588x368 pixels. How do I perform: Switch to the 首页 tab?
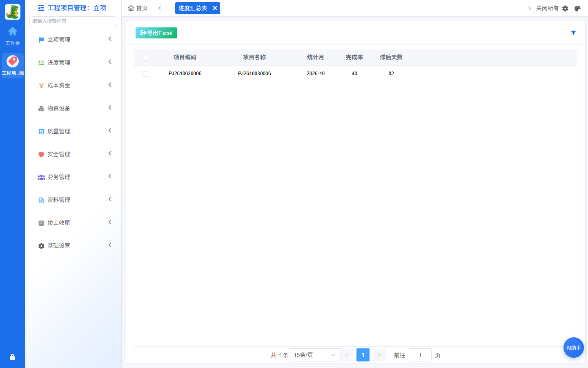[x=138, y=8]
